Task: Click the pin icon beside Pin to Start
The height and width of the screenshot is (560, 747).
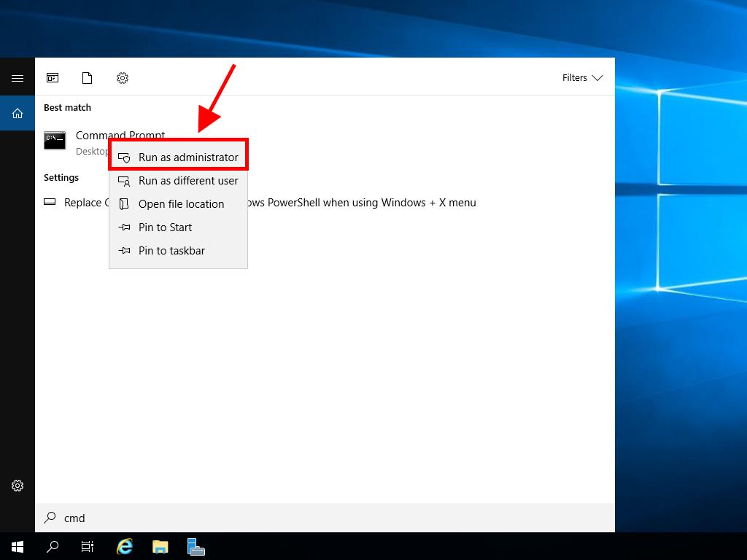Action: (124, 227)
